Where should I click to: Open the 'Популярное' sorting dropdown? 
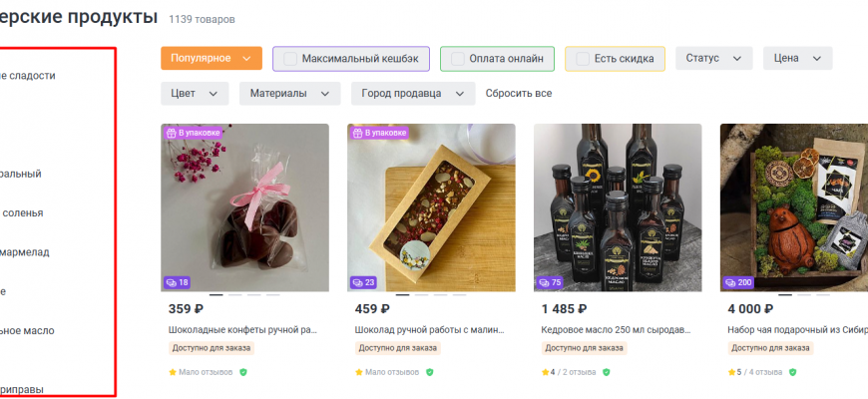(x=211, y=59)
